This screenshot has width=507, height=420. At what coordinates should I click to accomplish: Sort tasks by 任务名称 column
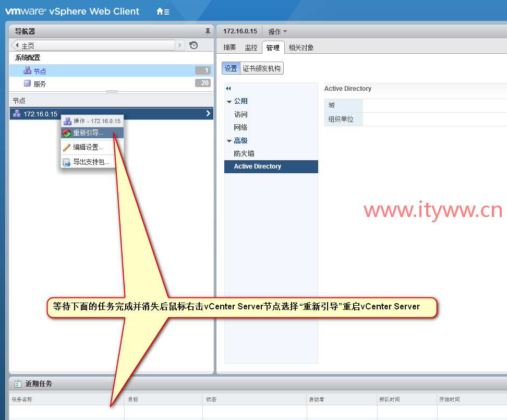click(x=67, y=399)
